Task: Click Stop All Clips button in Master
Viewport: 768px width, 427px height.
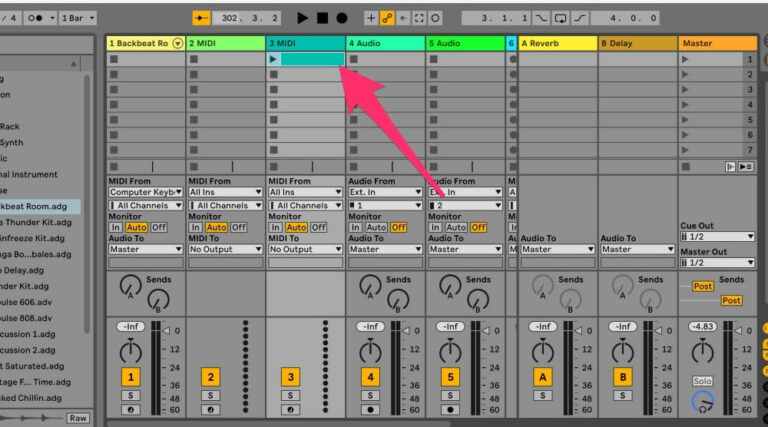Action: (686, 167)
